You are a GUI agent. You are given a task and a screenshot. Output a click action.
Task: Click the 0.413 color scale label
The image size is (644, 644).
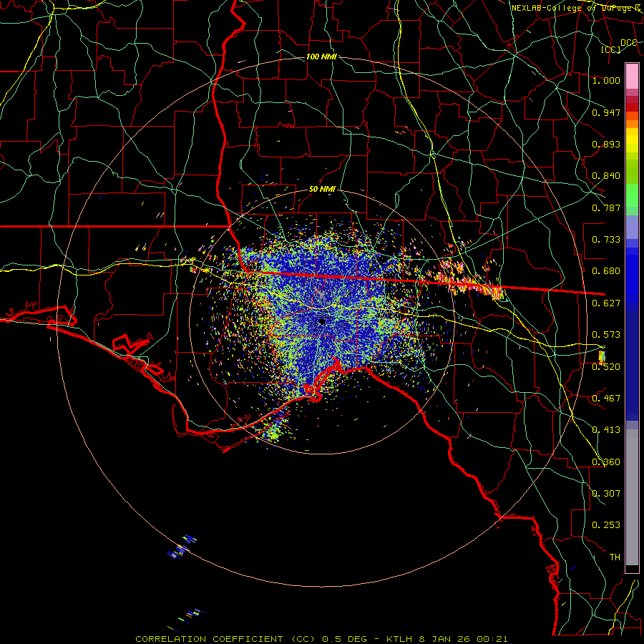point(606,430)
